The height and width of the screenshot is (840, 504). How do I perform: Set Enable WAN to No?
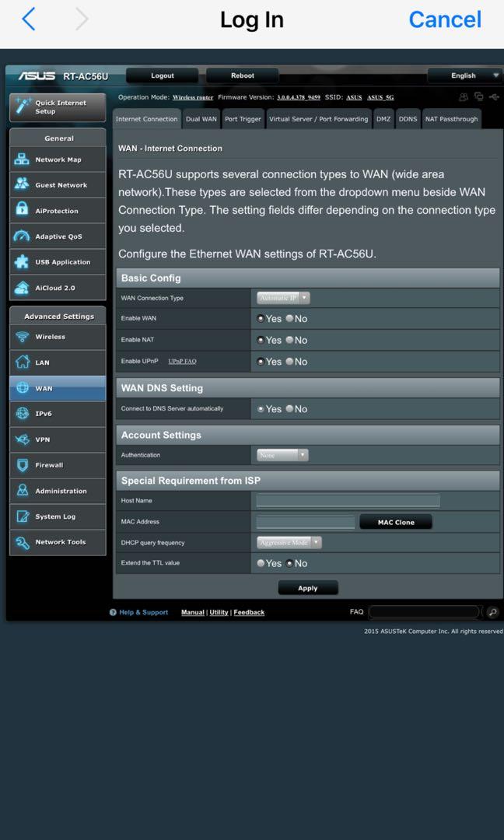point(289,319)
